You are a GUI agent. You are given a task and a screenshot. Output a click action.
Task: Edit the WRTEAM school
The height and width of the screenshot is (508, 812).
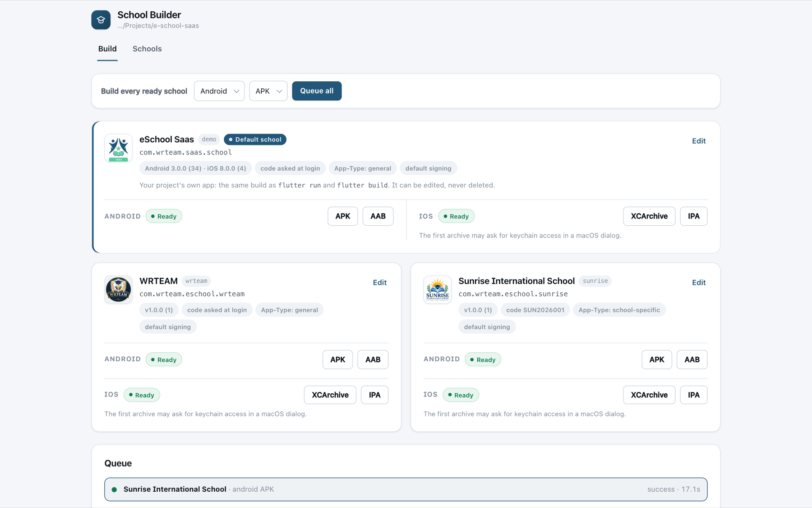coord(379,283)
